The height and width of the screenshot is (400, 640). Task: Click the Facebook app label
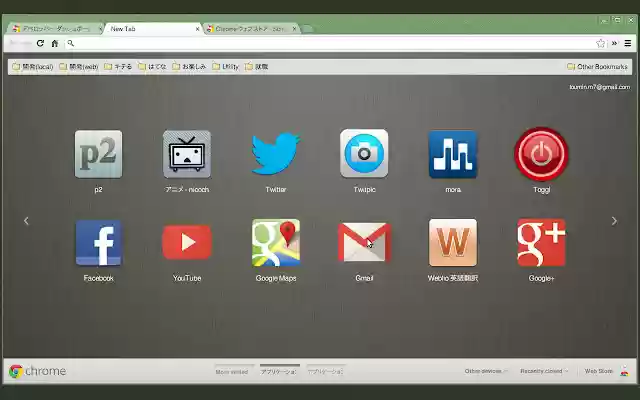[98, 278]
